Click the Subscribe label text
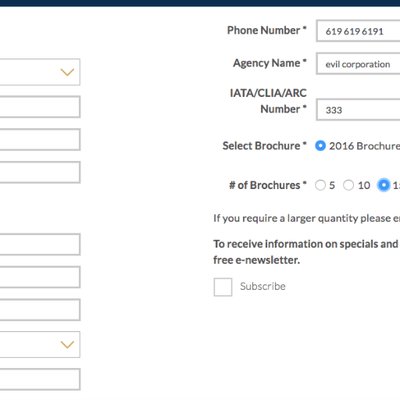 click(x=263, y=286)
